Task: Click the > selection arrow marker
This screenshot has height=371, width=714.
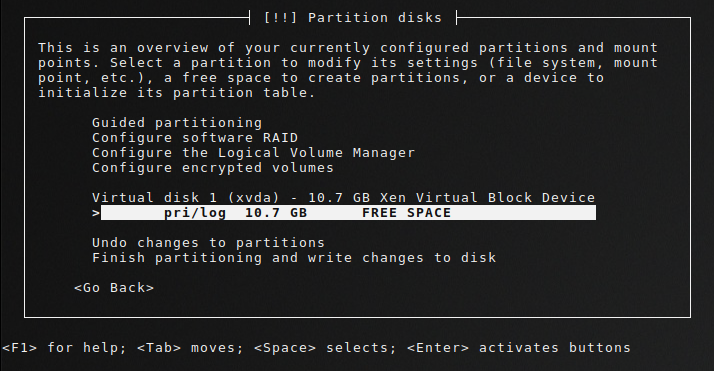Action: click(x=96, y=213)
